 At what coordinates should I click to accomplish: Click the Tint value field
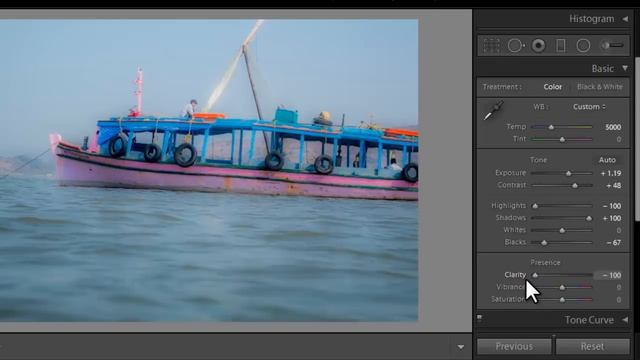coord(619,140)
